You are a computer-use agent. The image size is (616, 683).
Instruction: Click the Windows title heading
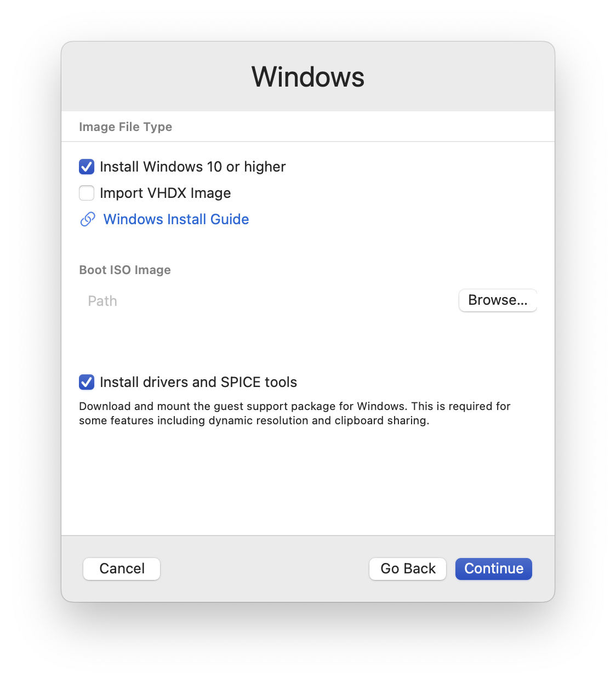coord(308,77)
